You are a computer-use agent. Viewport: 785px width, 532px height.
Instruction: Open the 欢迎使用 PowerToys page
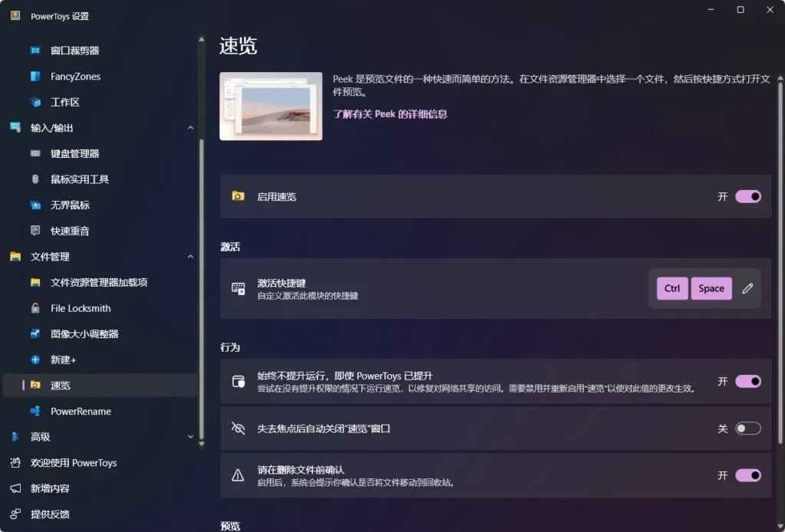[x=100, y=463]
